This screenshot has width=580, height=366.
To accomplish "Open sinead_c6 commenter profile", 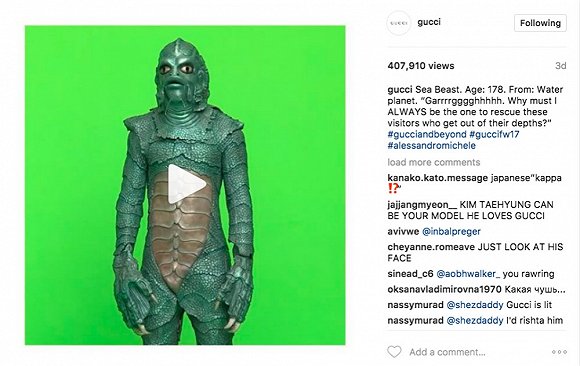I will click(x=410, y=274).
